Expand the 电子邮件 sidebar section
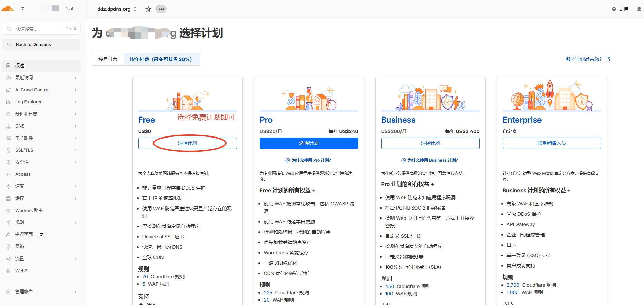Viewport: 644px width, 305px height. click(x=75, y=138)
